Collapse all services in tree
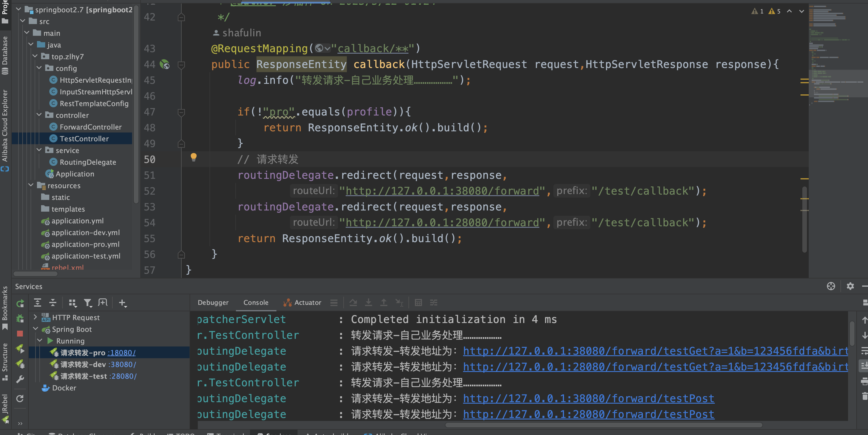Image resolution: width=868 pixels, height=435 pixels. (53, 303)
